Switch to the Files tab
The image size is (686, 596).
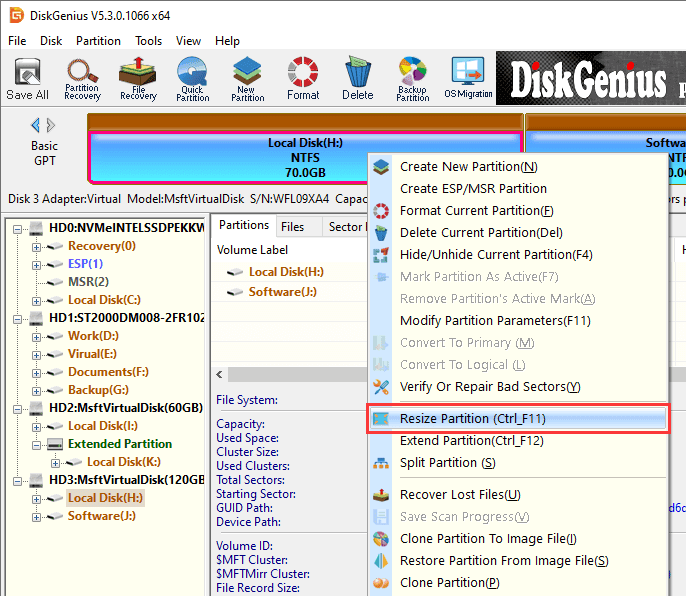[x=292, y=226]
